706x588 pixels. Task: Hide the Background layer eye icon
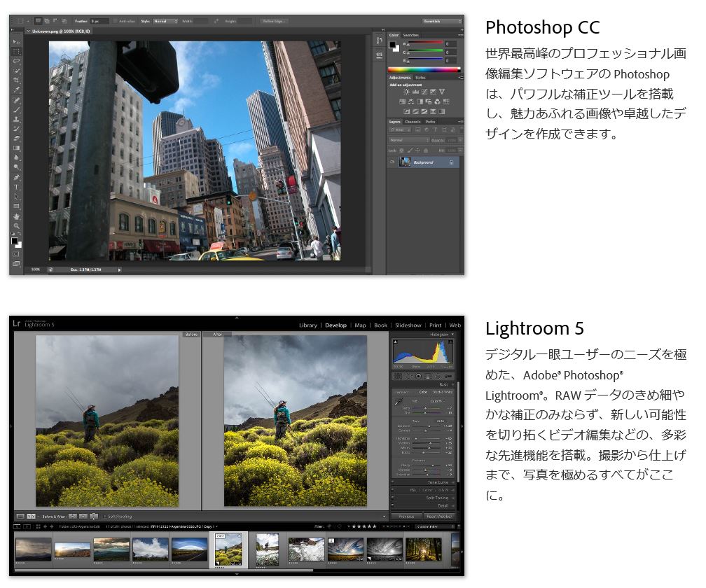(392, 162)
